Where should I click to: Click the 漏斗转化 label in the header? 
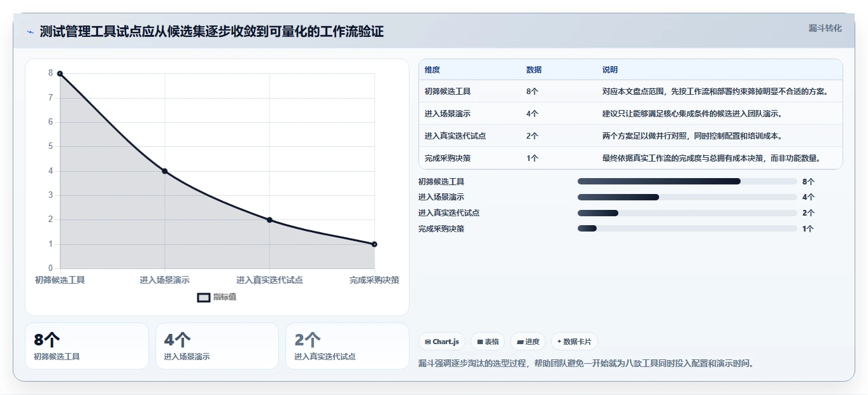click(825, 28)
